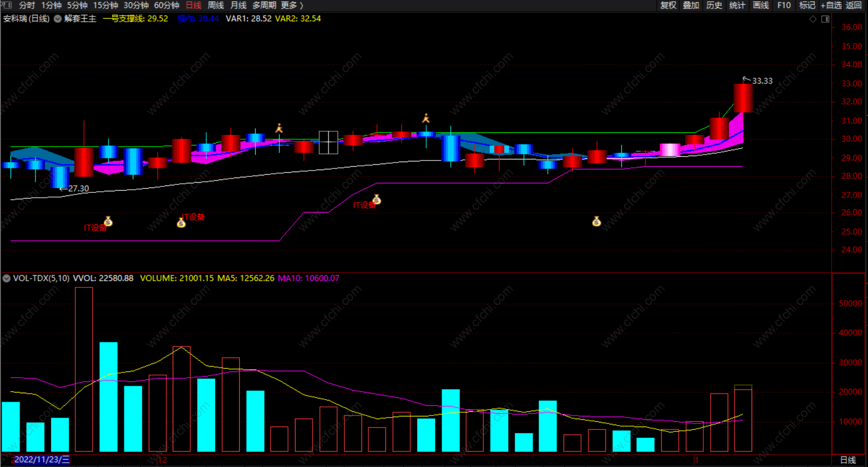Click the 12 month marker on time axis

(162, 460)
